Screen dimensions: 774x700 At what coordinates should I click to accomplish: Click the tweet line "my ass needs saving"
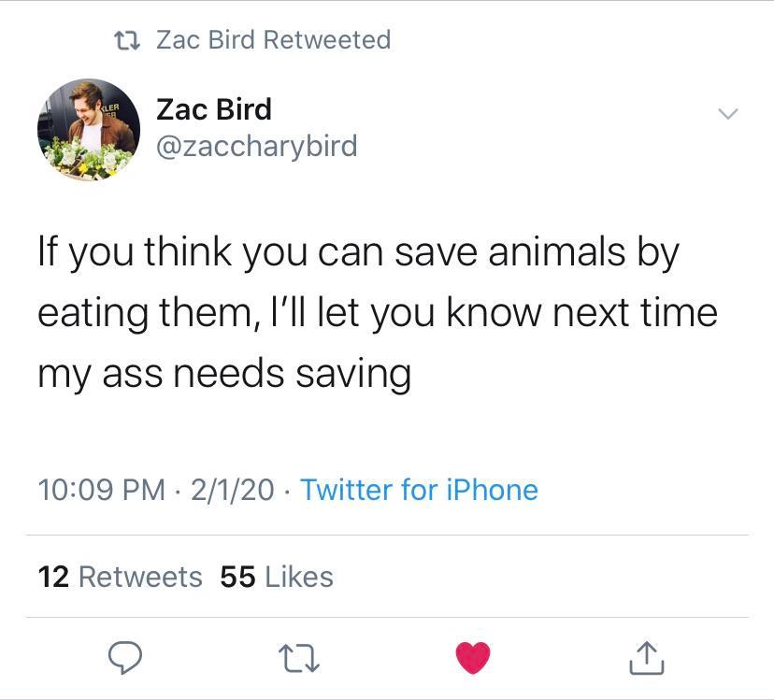click(x=224, y=374)
